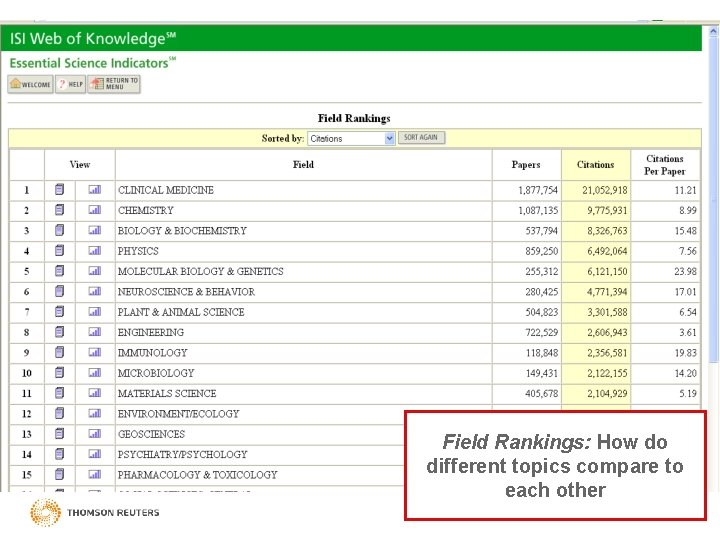Image resolution: width=720 pixels, height=540 pixels.
Task: Select the CLINICAL MEDICINE field name
Action: (x=166, y=190)
